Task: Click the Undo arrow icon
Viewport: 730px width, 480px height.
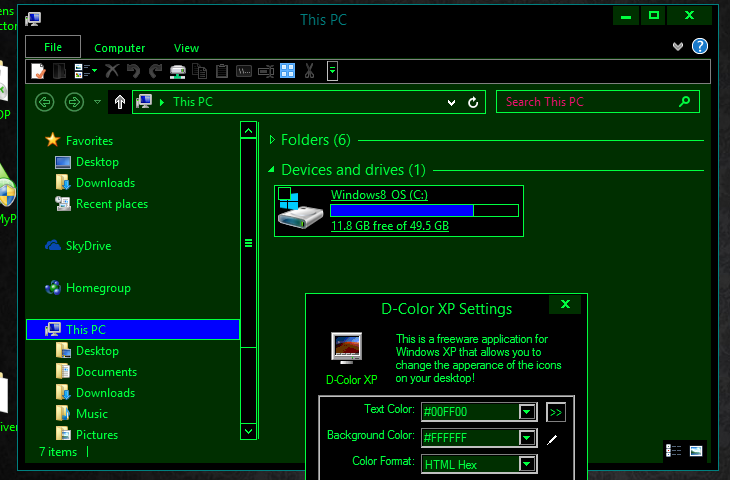Action: point(134,71)
